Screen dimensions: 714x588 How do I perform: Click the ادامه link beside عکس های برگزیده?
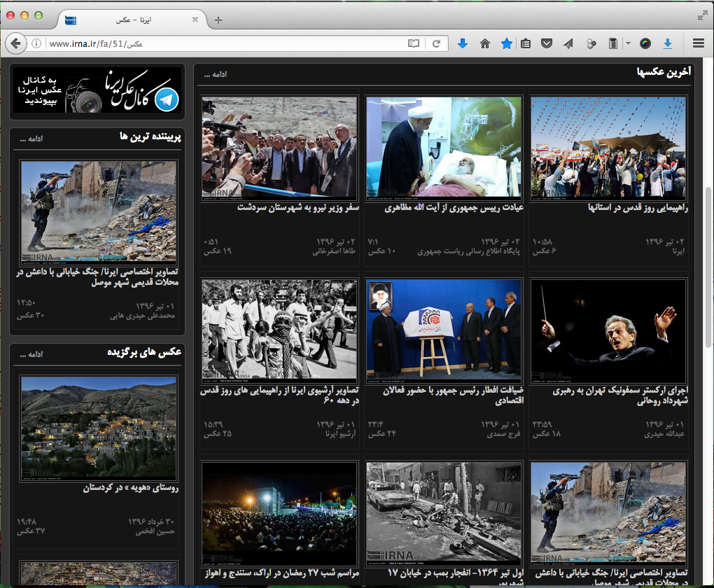(31, 354)
